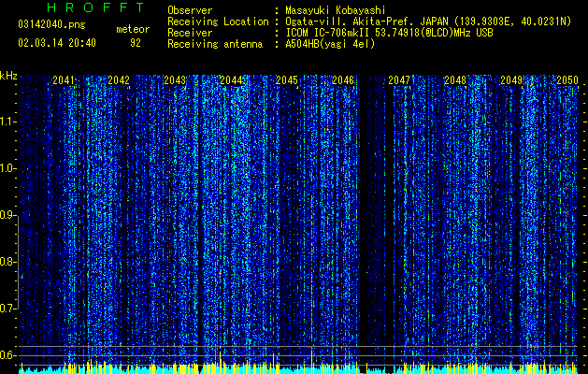The height and width of the screenshot is (374, 588).
Task: Click the kHz axis unit label
Action: [x=8, y=76]
